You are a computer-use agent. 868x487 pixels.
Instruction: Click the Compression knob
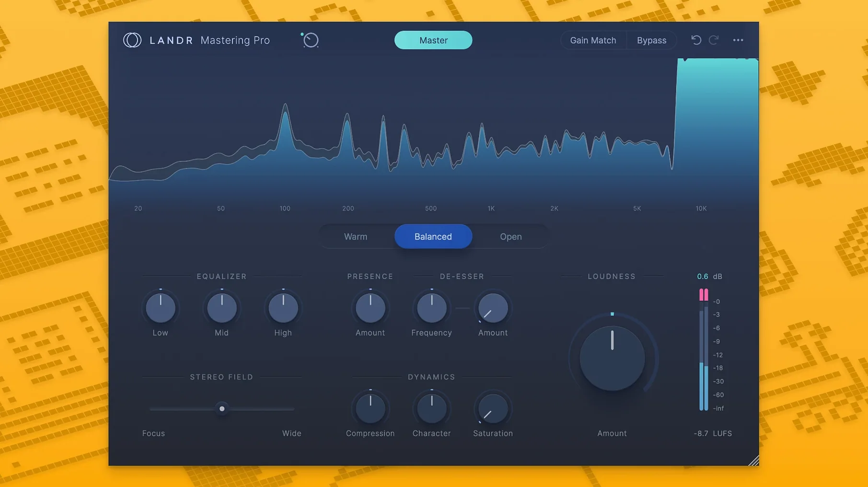[370, 408]
